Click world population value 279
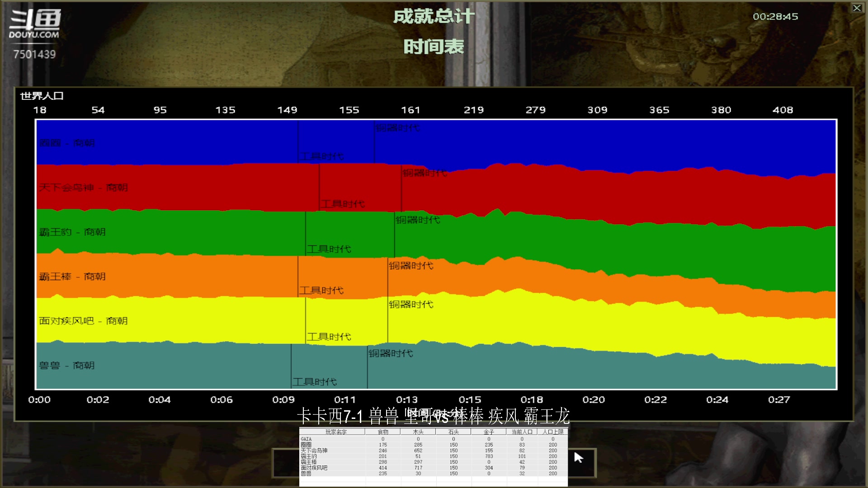This screenshot has width=868, height=488. coord(536,110)
